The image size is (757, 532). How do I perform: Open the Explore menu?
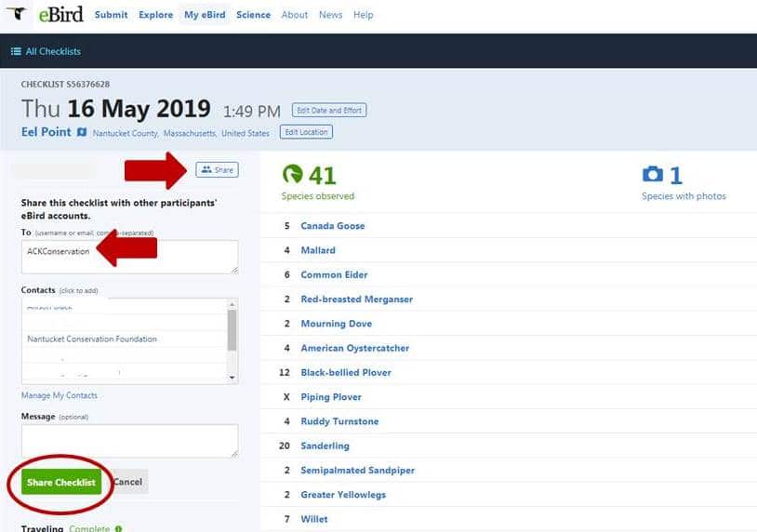click(155, 15)
